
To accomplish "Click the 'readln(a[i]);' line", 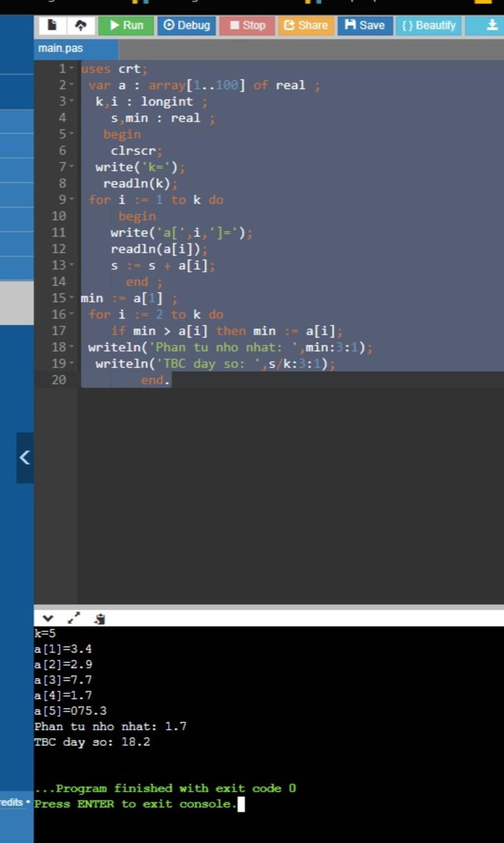I will click(x=159, y=249).
